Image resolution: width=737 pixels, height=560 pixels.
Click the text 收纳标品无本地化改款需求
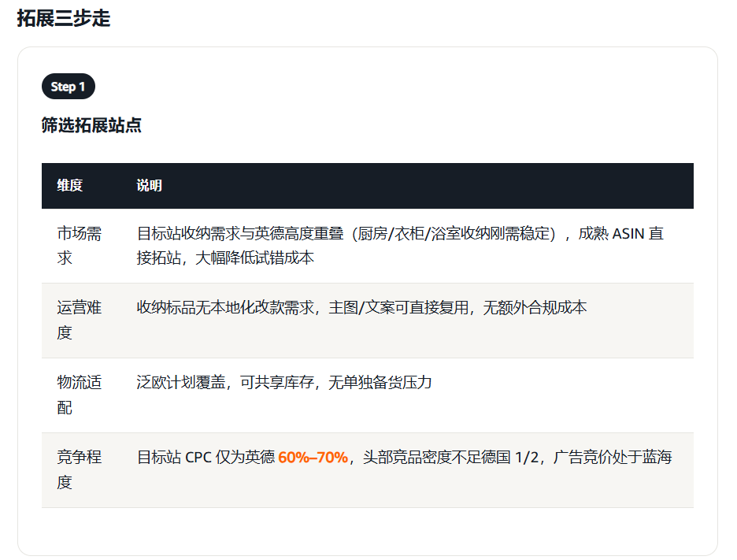(224, 307)
